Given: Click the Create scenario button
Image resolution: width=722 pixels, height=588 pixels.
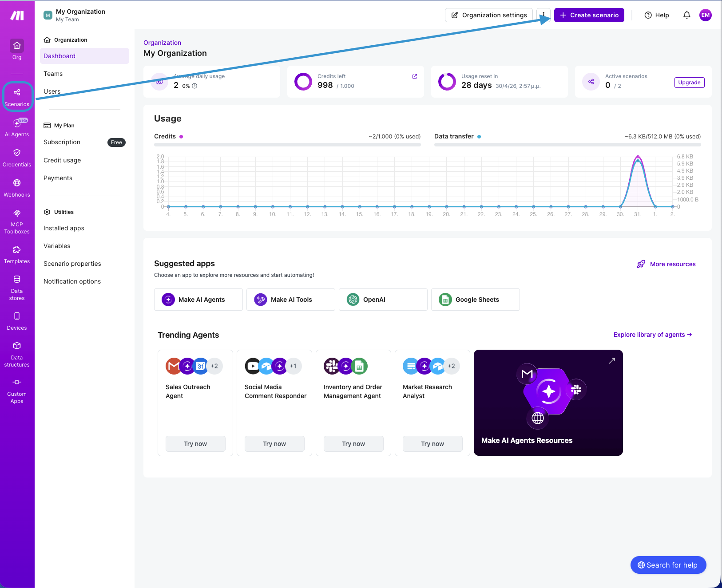Looking at the screenshot, I should pos(589,15).
